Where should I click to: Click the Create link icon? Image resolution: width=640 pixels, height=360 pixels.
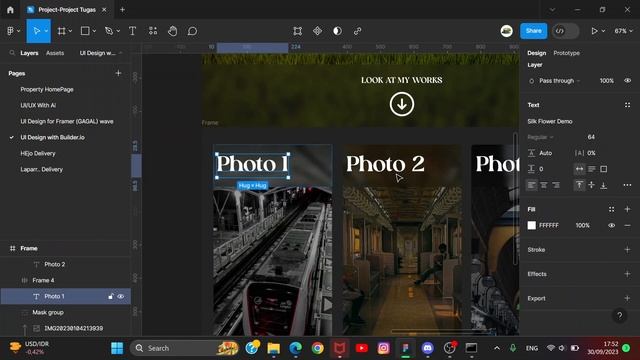point(358,31)
